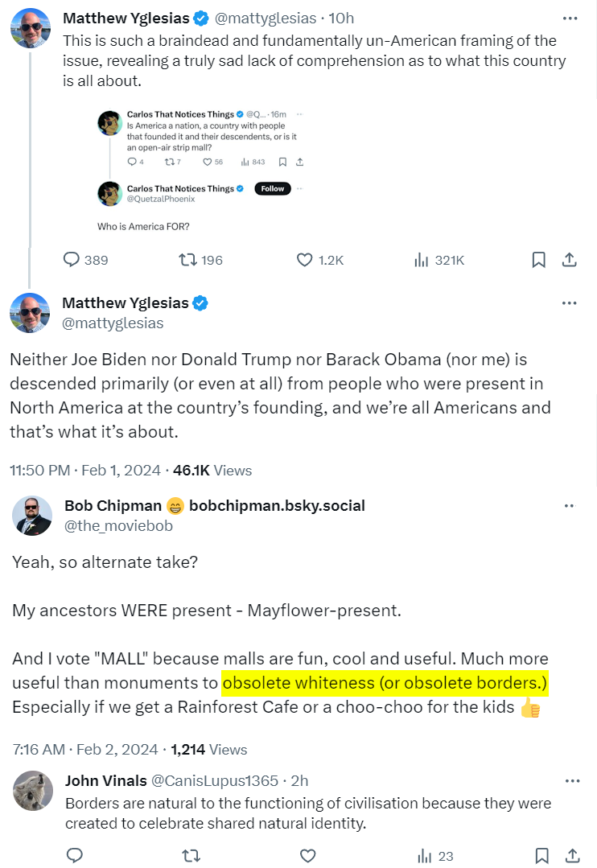Open more options on John Vinals's reply
This screenshot has height=868, width=597.
click(x=572, y=780)
